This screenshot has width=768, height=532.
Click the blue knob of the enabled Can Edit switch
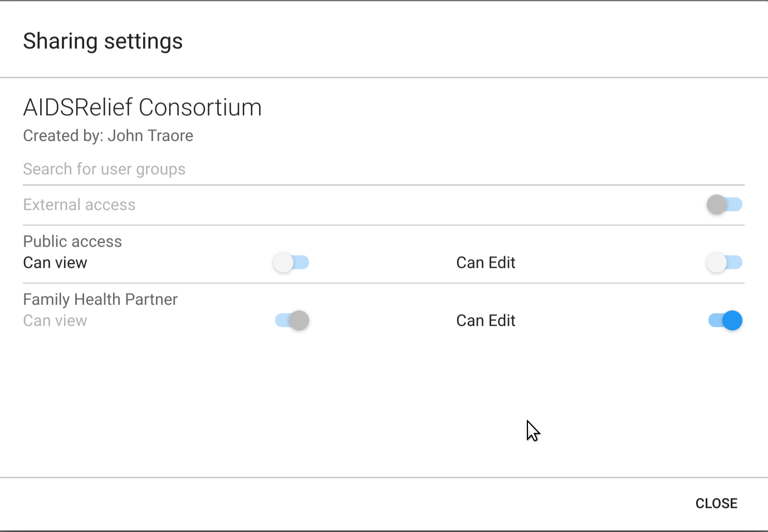[x=732, y=320]
